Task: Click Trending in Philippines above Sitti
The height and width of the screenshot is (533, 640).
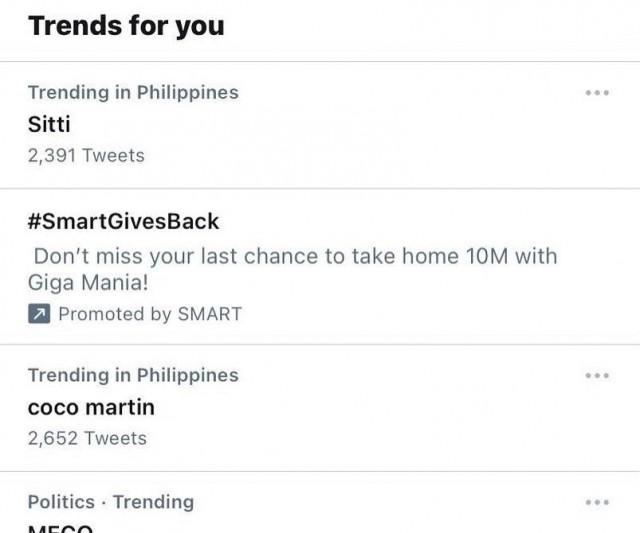Action: coord(133,93)
